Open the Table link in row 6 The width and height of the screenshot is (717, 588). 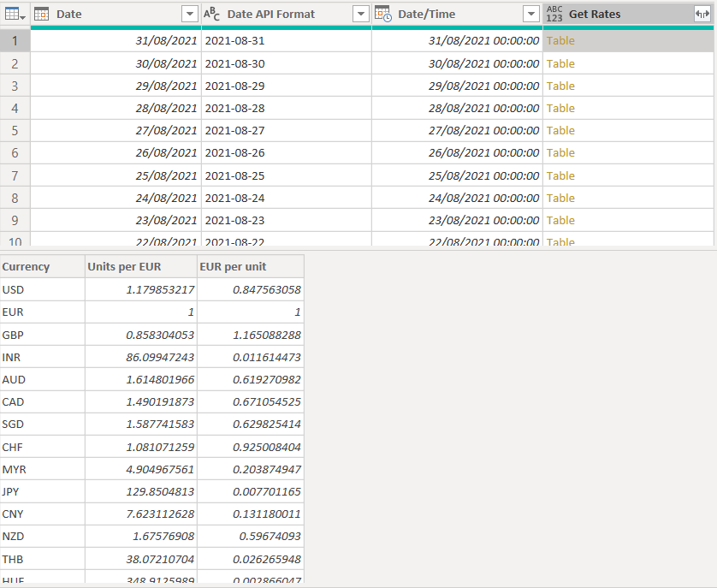pos(560,153)
